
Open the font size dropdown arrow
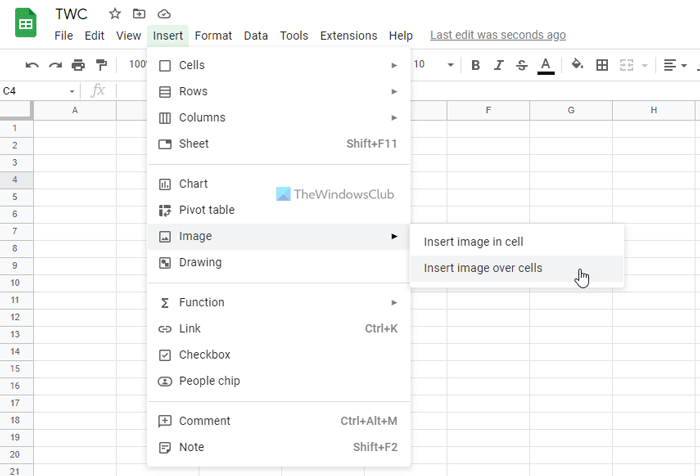pos(450,65)
